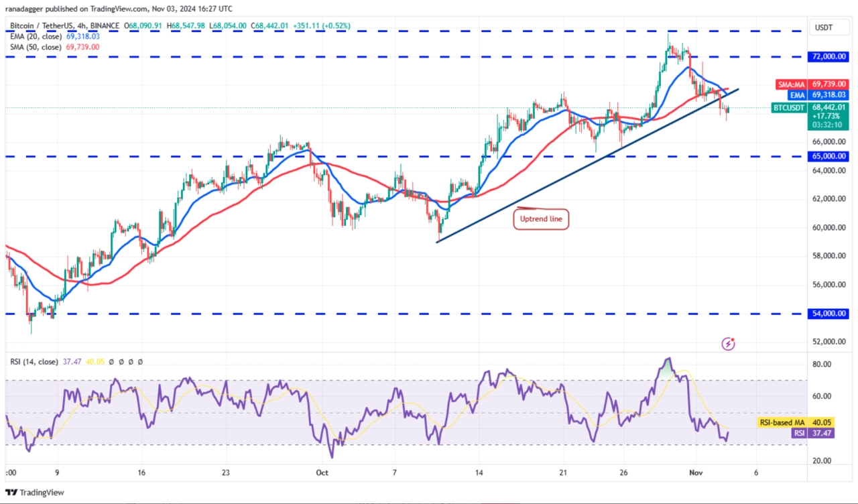The height and width of the screenshot is (504, 858).
Task: Click the "26" label on time axis
Action: click(x=623, y=472)
